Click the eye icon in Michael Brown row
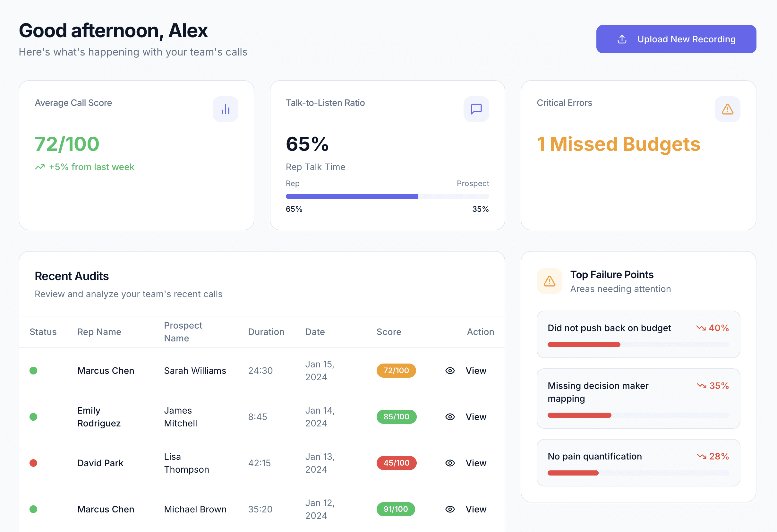Image resolution: width=777 pixels, height=532 pixels. (x=450, y=509)
